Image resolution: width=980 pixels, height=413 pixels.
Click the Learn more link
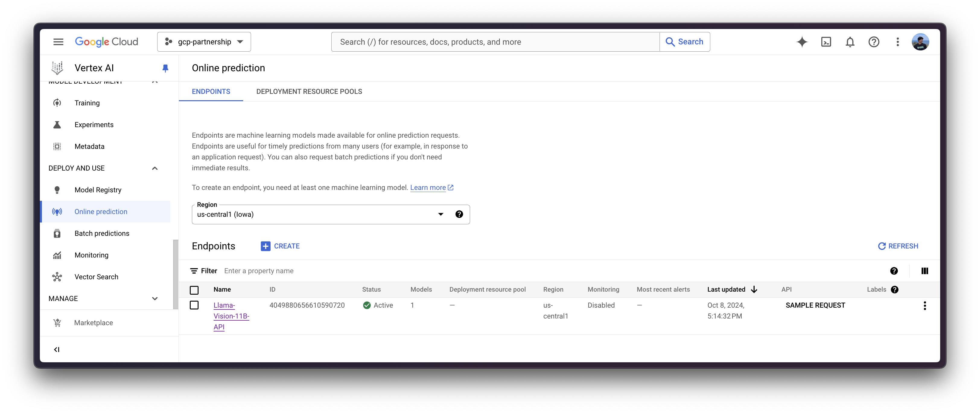pos(428,187)
